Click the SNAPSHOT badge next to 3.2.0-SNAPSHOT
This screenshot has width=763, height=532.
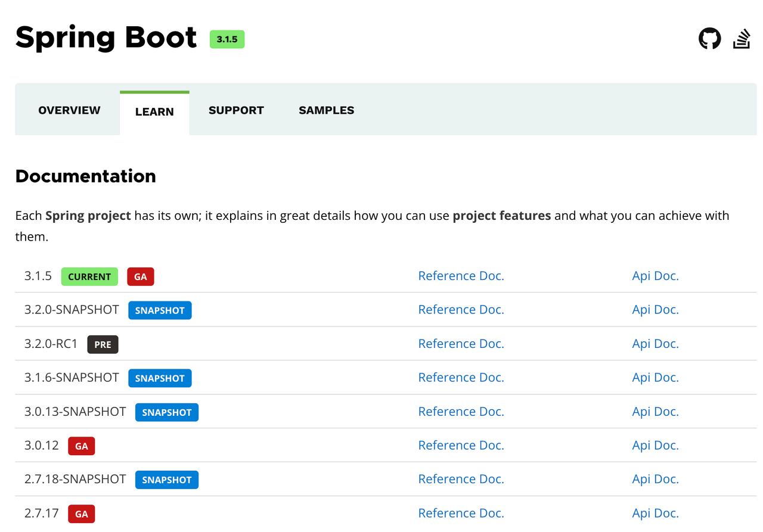(x=160, y=310)
